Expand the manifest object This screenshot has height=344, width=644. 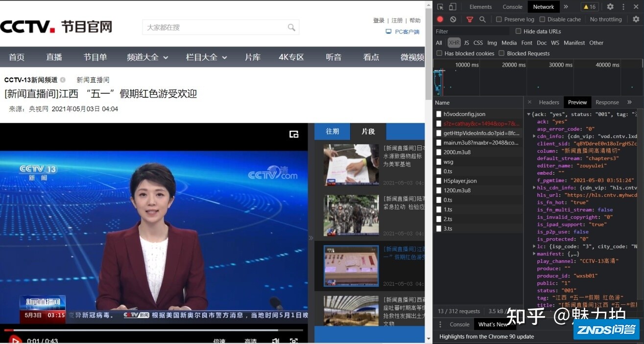[534, 253]
